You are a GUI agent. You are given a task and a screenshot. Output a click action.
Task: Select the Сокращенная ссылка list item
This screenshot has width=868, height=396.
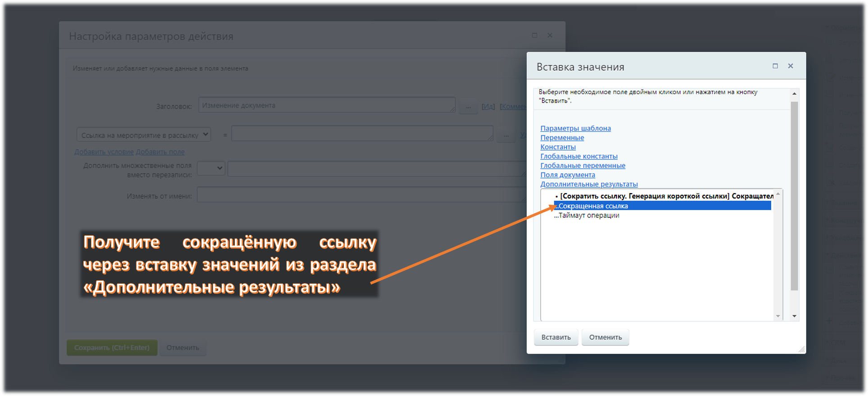[x=662, y=206]
